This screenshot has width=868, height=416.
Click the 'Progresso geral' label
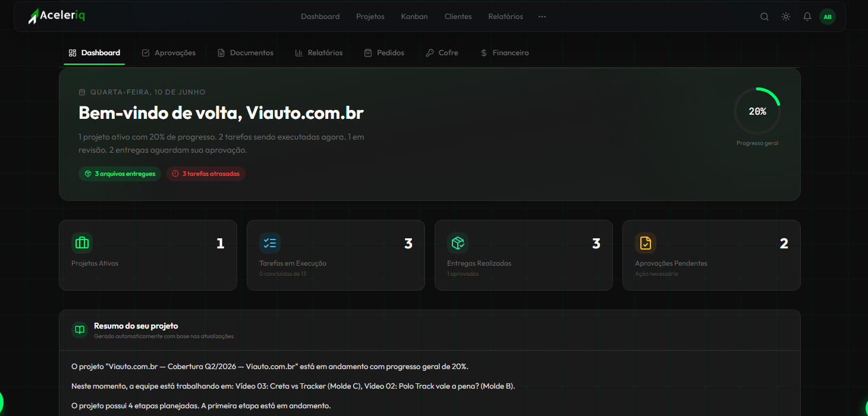(757, 143)
